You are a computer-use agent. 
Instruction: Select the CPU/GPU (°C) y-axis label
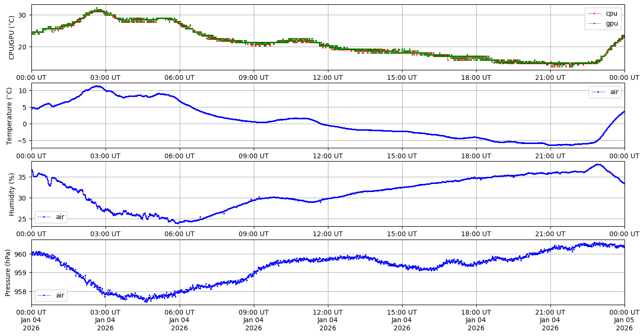point(12,37)
